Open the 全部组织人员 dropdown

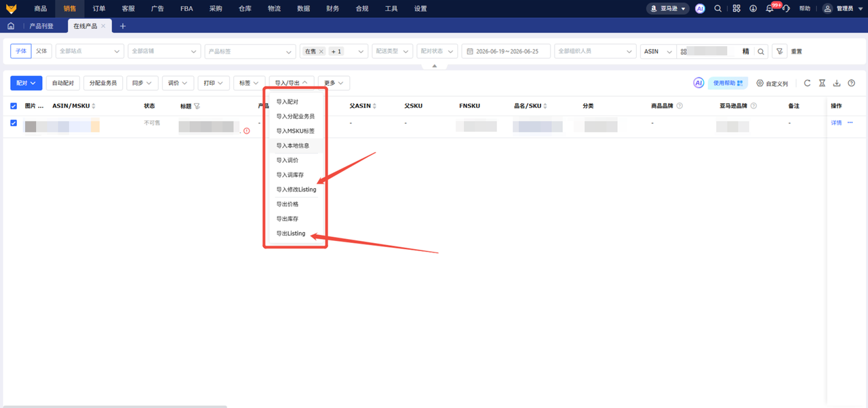pyautogui.click(x=595, y=52)
